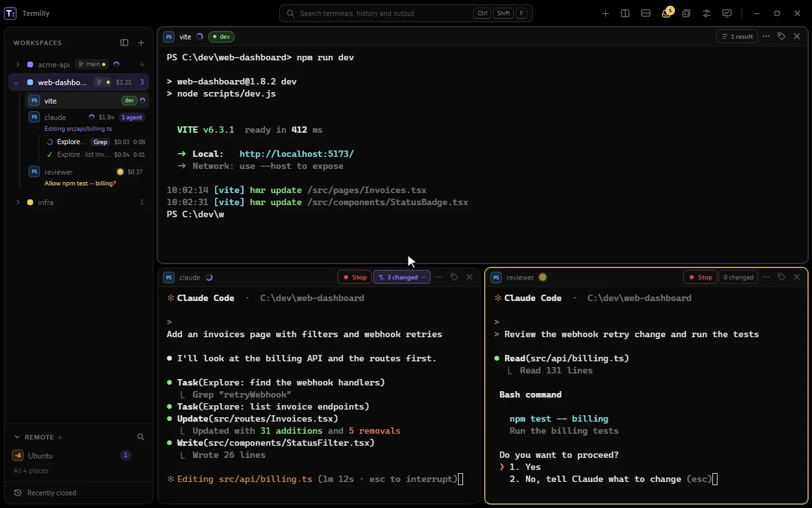Click the 1 result button in vite pane
The image size is (812, 508).
point(737,36)
